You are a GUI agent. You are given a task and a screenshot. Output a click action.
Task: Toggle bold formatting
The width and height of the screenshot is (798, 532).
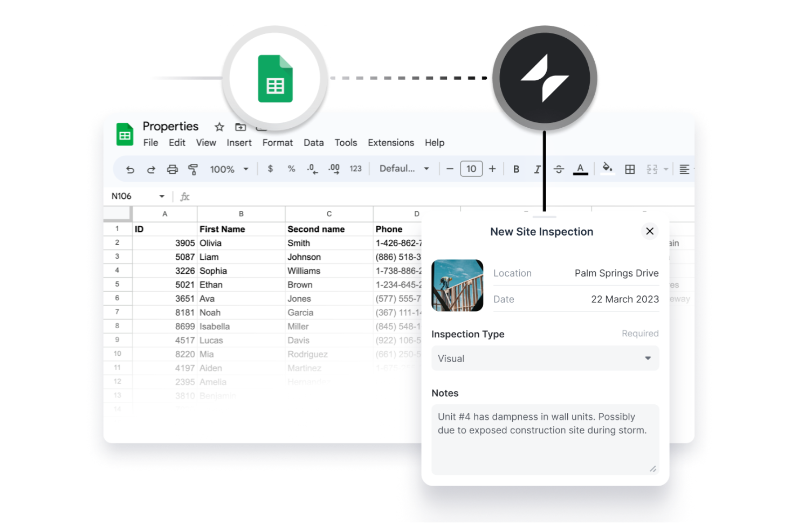(x=515, y=169)
